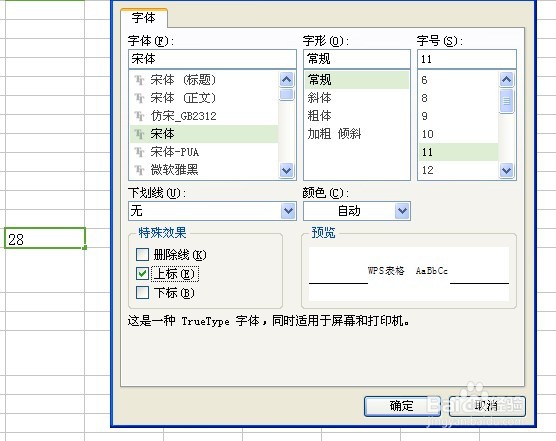This screenshot has width=556, height=441.
Task: Choose font 宋体 (标题) in the list
Action: click(204, 80)
